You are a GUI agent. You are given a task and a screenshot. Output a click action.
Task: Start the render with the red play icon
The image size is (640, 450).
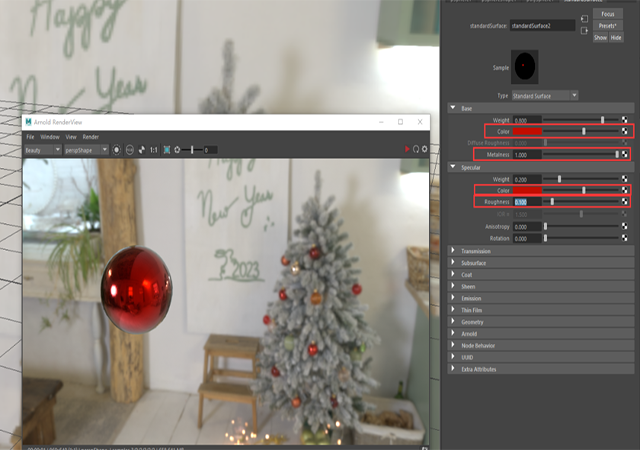[407, 149]
